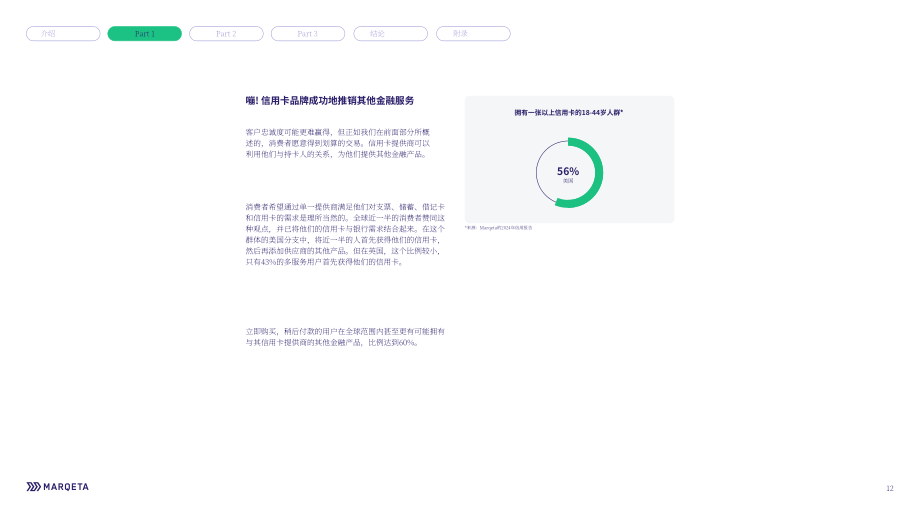Click the paragraph beginning 客户忠诚度可能更难赢得
Screen dimensions: 920x518
[337, 143]
